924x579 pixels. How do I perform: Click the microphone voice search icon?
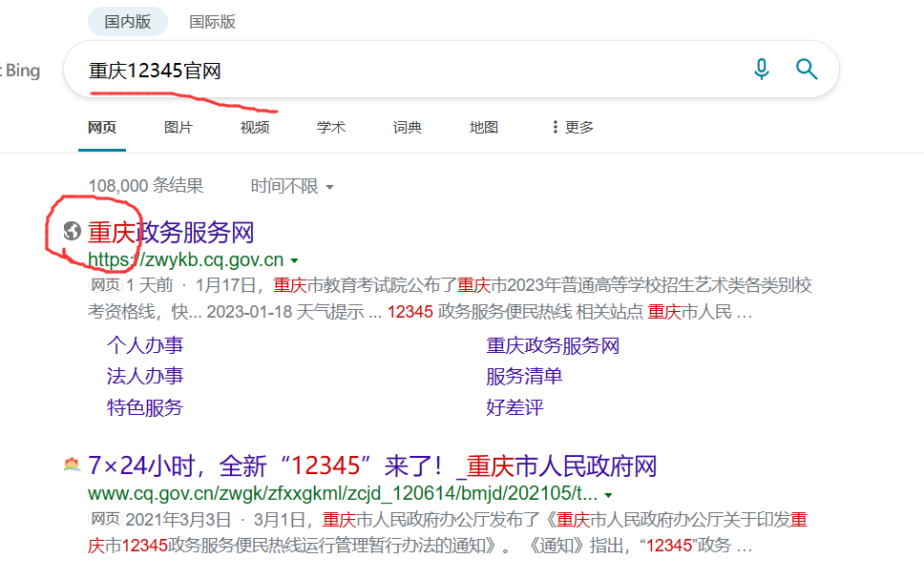tap(762, 70)
